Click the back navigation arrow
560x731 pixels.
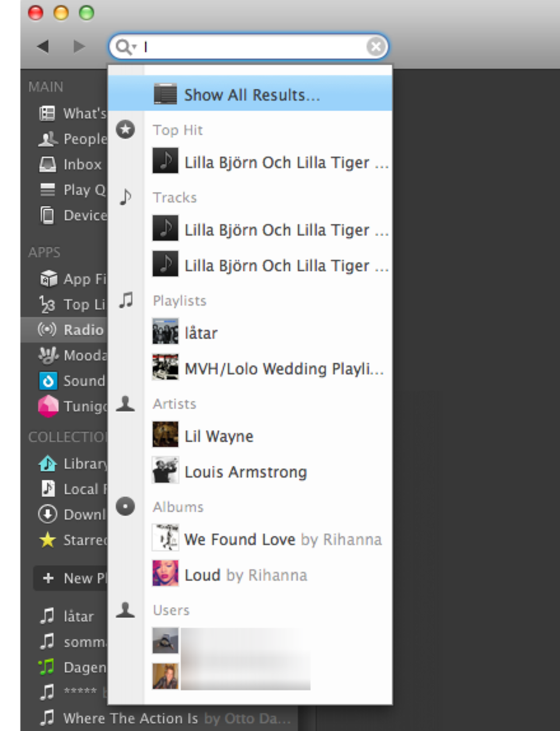pos(43,46)
